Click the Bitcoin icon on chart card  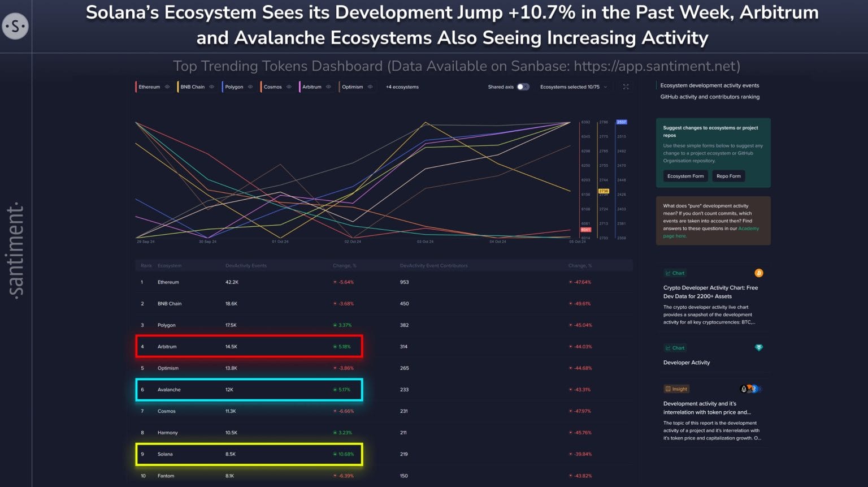click(758, 273)
